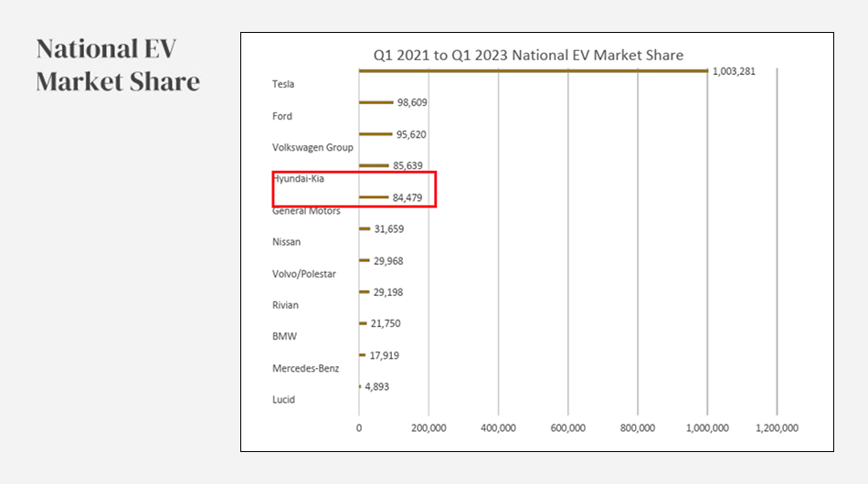Select the bar labeled 98,609
This screenshot has width=868, height=484.
click(x=376, y=102)
